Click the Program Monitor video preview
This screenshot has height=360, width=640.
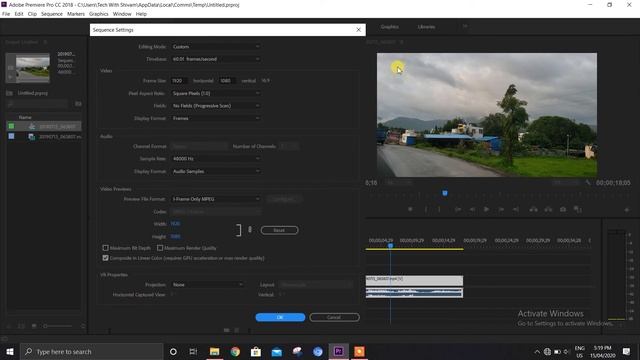click(x=487, y=115)
